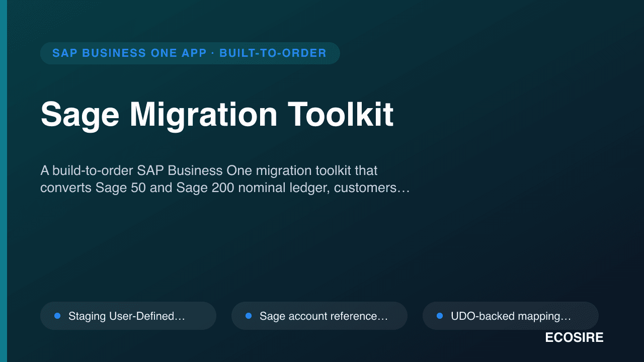644x362 pixels.
Task: Click the ECOSIRE brand logo text
Action: tap(574, 338)
